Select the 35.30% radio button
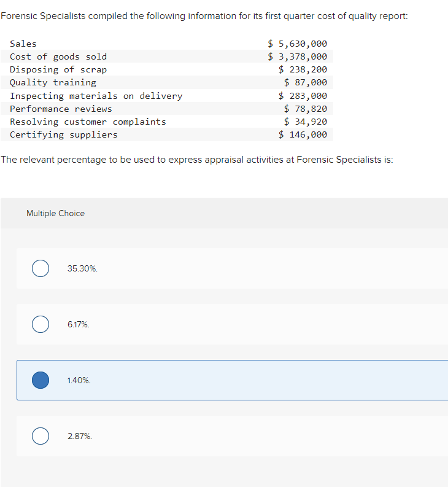The height and width of the screenshot is (487, 448). coord(41,268)
